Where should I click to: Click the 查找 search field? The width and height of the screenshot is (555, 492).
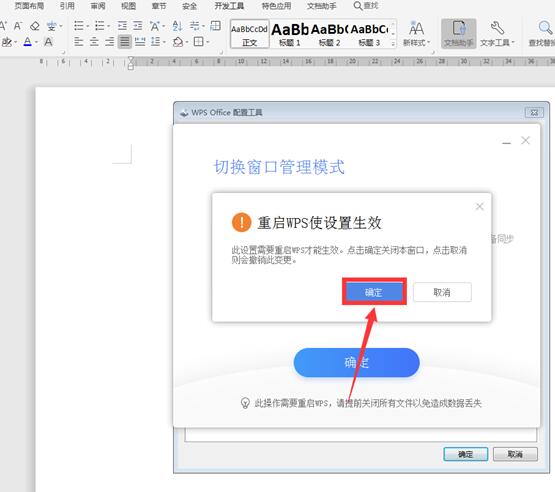(x=366, y=6)
